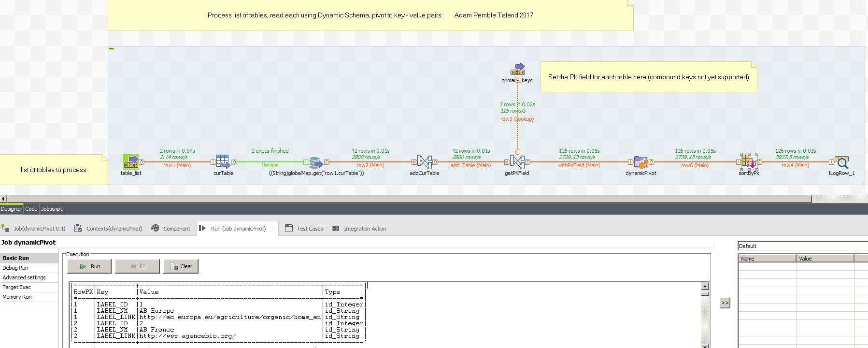
Task: Click the Name column header
Action: [x=767, y=259]
